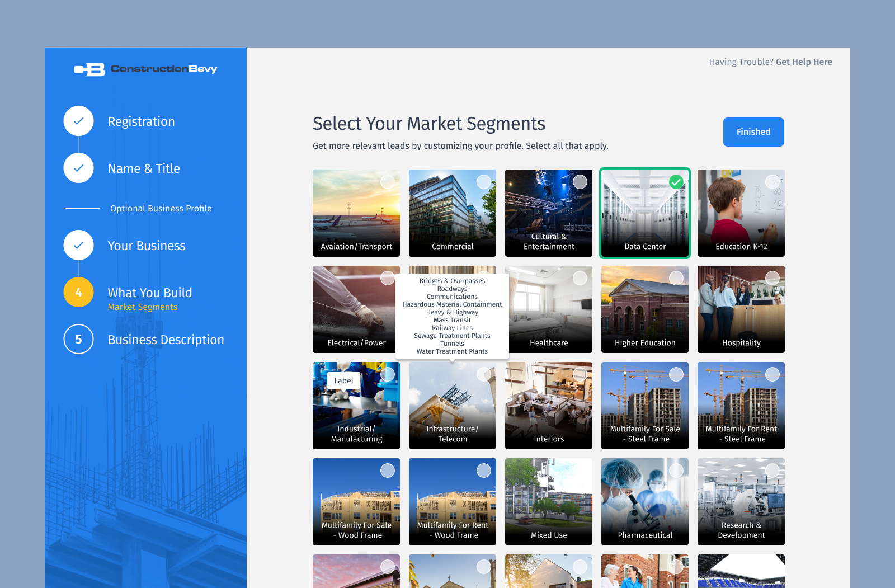This screenshot has height=588, width=895.
Task: Go to Your Business step
Action: point(147,246)
